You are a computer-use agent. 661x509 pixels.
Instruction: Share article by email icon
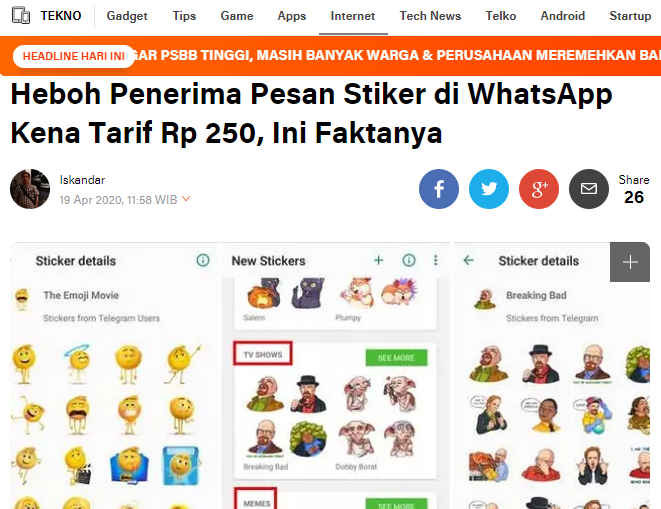pos(589,189)
